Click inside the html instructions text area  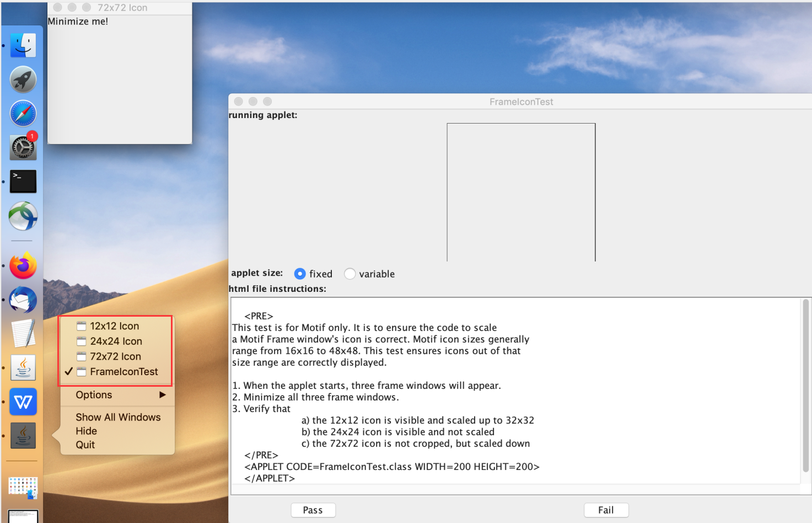point(606,386)
